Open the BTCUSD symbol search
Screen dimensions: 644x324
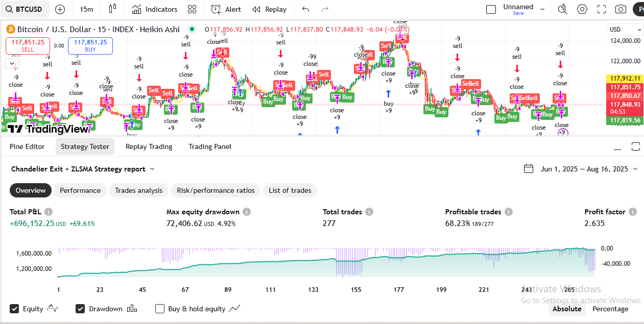pos(25,9)
